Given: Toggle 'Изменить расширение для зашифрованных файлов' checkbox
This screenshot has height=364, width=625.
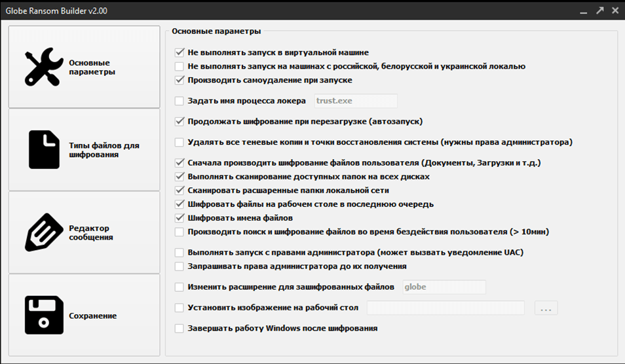Looking at the screenshot, I should point(180,287).
